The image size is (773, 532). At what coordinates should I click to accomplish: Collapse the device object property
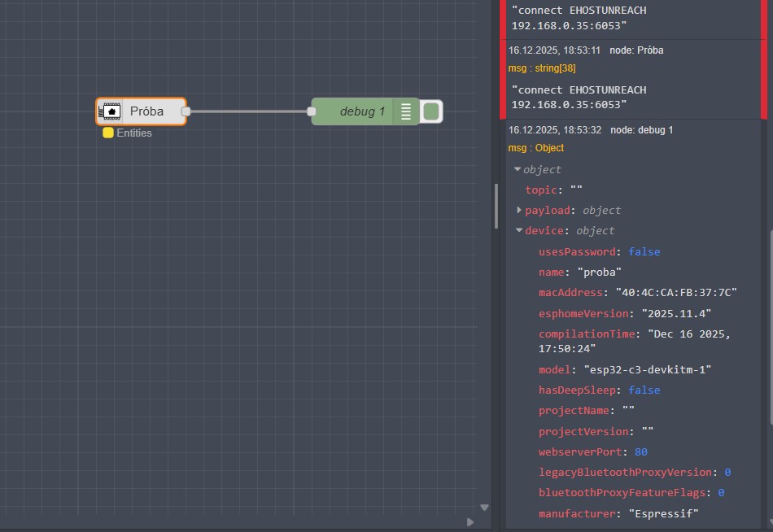[x=519, y=231]
